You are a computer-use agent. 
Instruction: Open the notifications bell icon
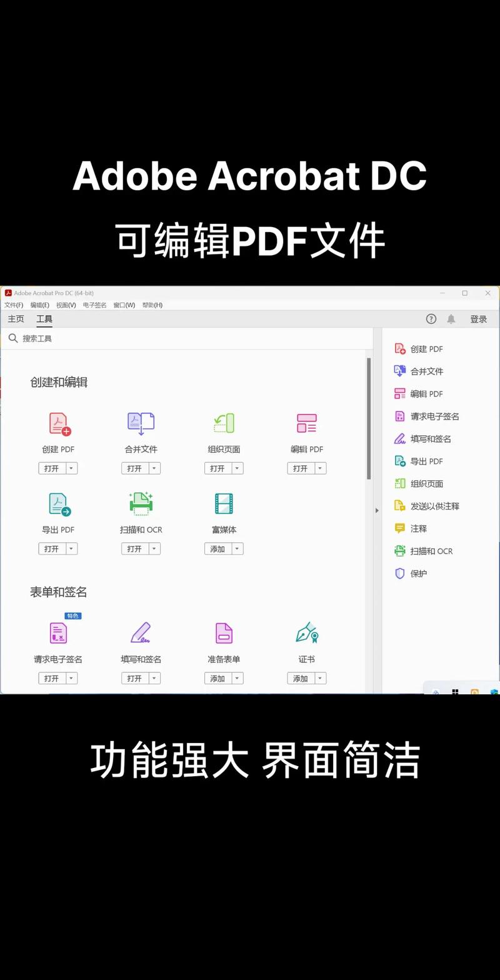(x=451, y=319)
